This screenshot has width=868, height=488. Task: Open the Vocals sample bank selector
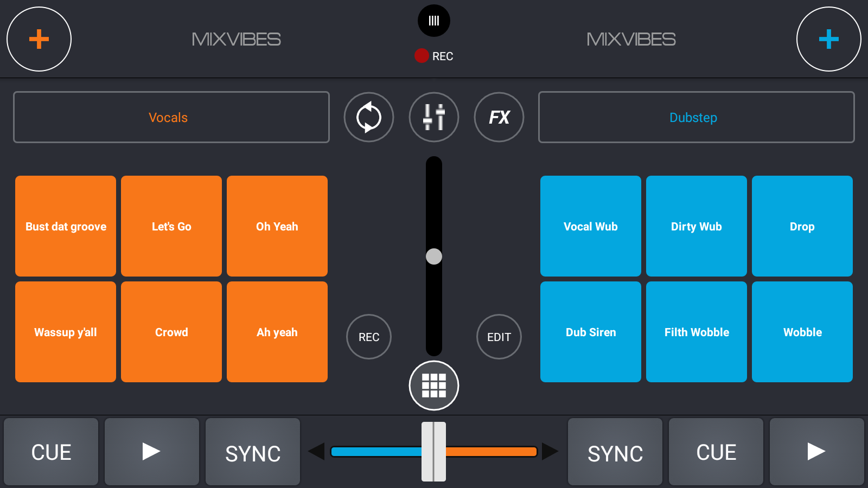point(171,117)
